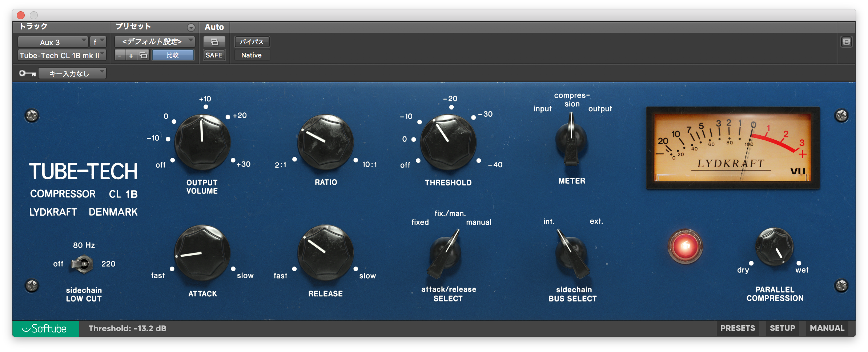Click the トラック header label

pyautogui.click(x=33, y=27)
